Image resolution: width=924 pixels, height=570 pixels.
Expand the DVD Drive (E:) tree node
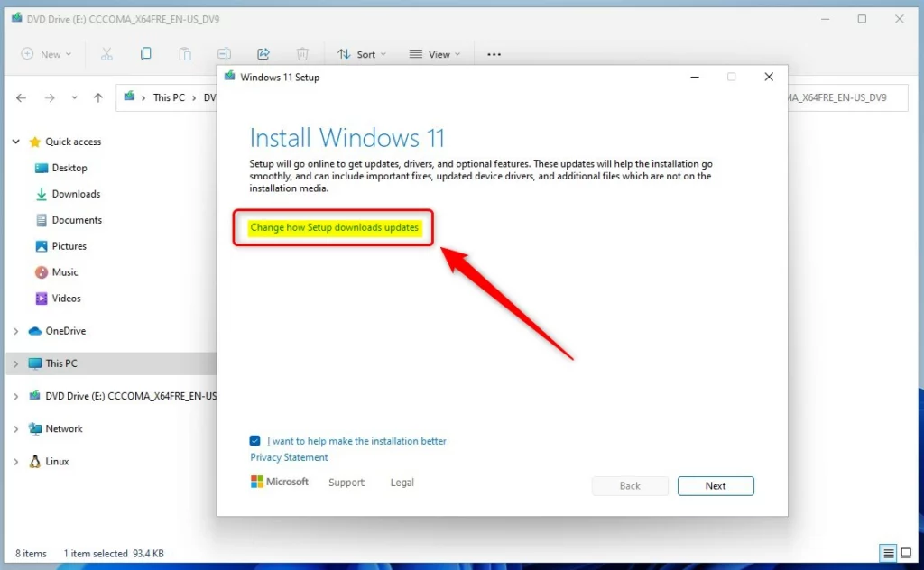coord(16,396)
